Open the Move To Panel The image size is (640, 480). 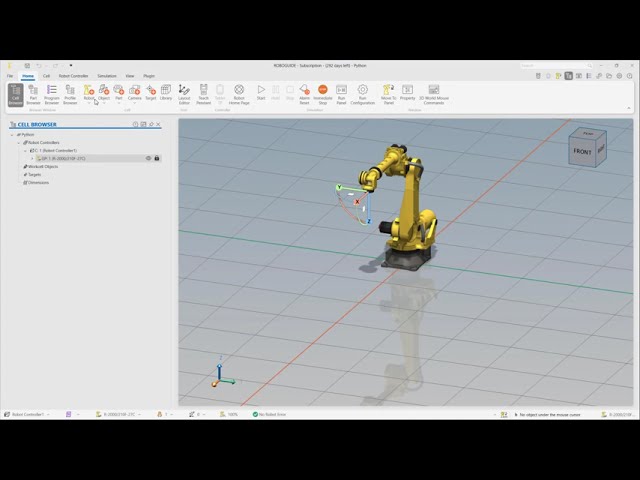pos(389,94)
